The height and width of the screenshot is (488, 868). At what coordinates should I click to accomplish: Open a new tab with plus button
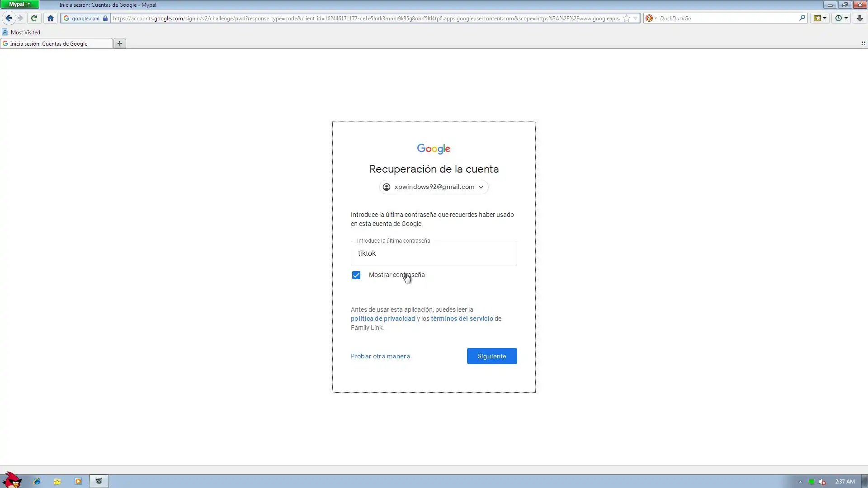coord(120,43)
